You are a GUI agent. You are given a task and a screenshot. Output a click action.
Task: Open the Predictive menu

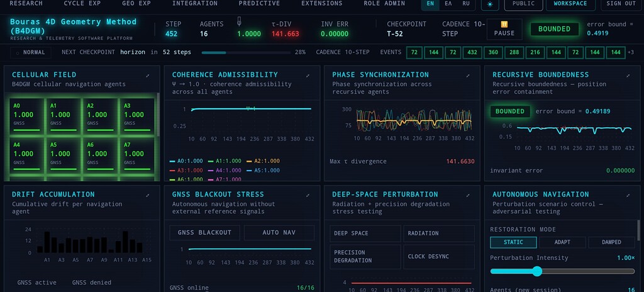(x=259, y=3)
